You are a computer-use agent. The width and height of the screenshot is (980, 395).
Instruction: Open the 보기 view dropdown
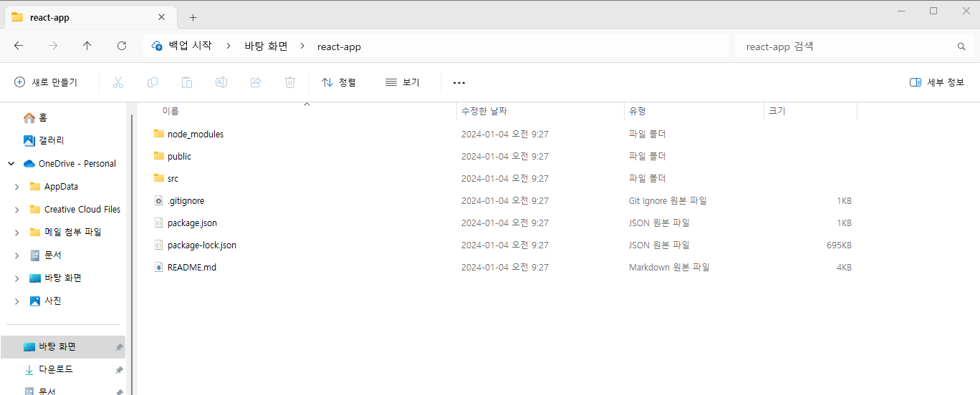tap(403, 82)
